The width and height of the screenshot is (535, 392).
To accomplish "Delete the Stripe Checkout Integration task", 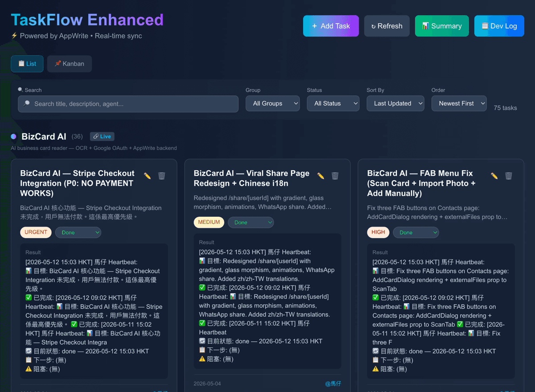I will point(162,176).
